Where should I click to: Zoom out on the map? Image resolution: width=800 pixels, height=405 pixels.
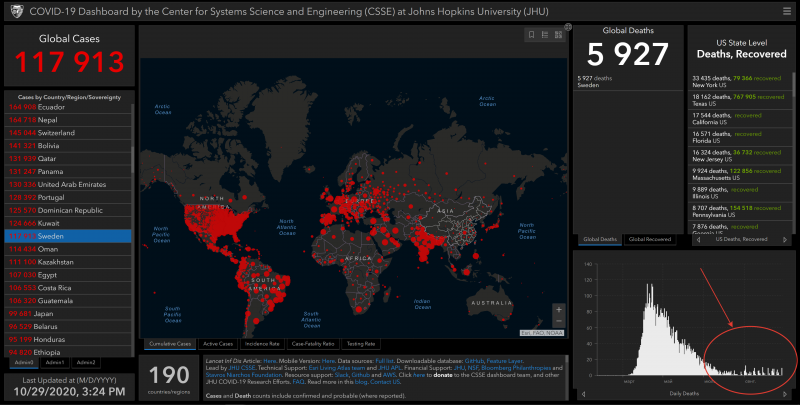(x=559, y=321)
